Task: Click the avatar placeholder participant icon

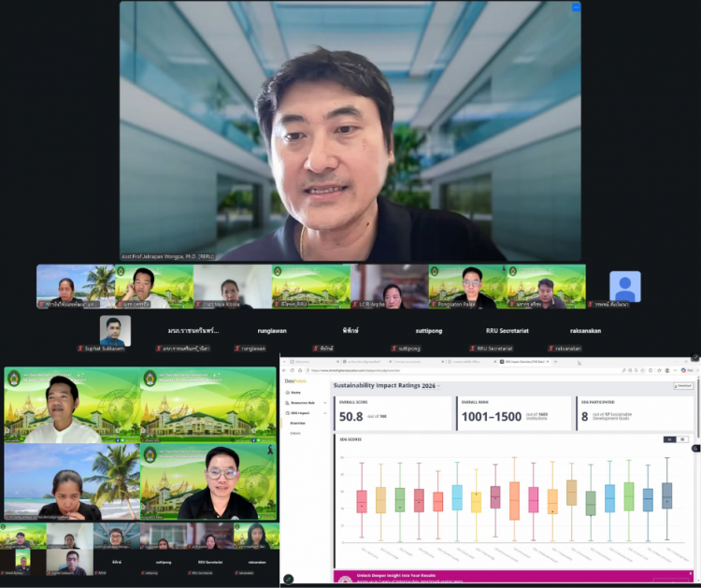Action: point(625,287)
